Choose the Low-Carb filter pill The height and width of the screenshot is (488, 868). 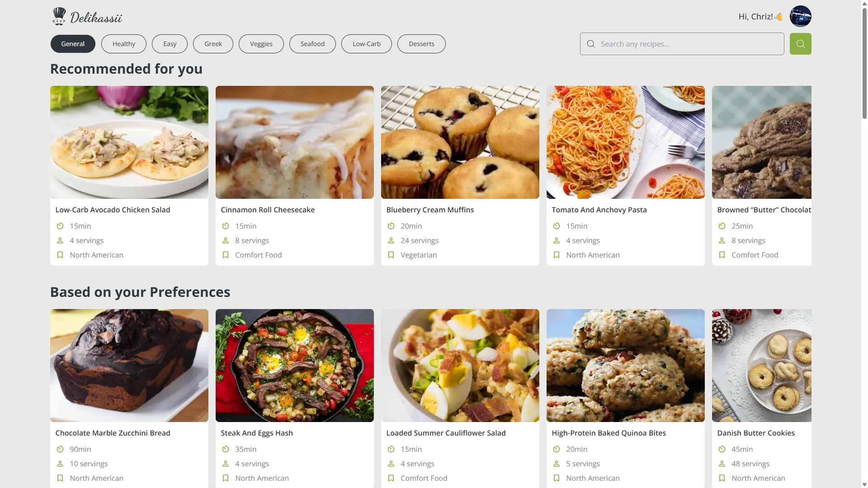tap(367, 44)
